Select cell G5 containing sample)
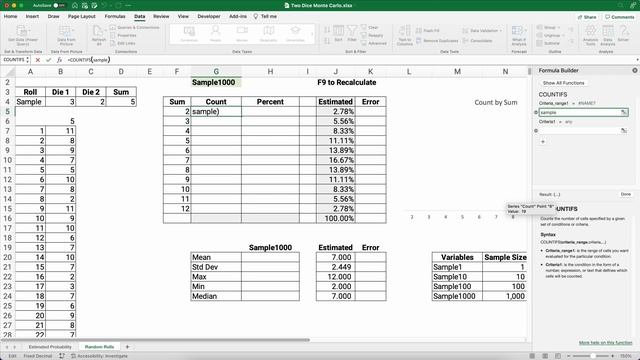The image size is (640, 360). (216, 111)
